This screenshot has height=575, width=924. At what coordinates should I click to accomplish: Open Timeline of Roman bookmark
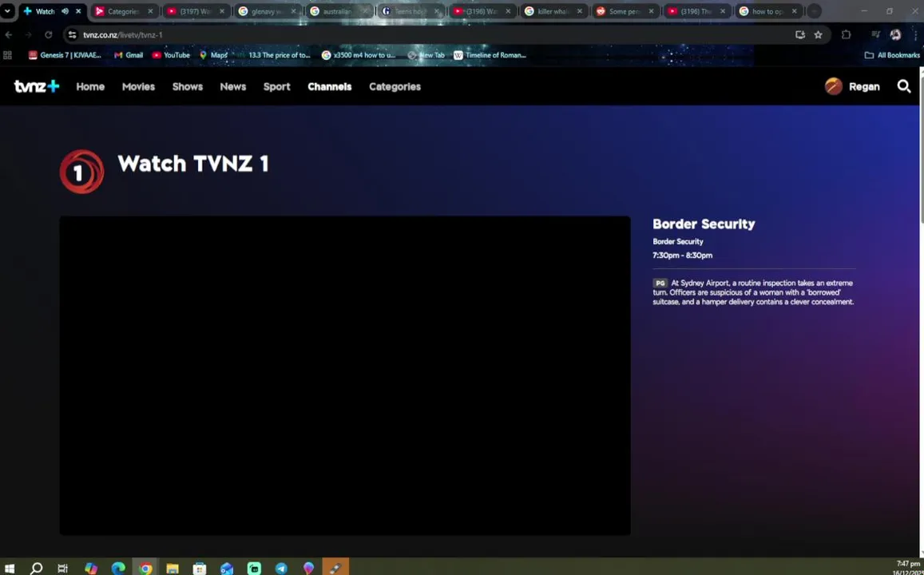tap(490, 55)
